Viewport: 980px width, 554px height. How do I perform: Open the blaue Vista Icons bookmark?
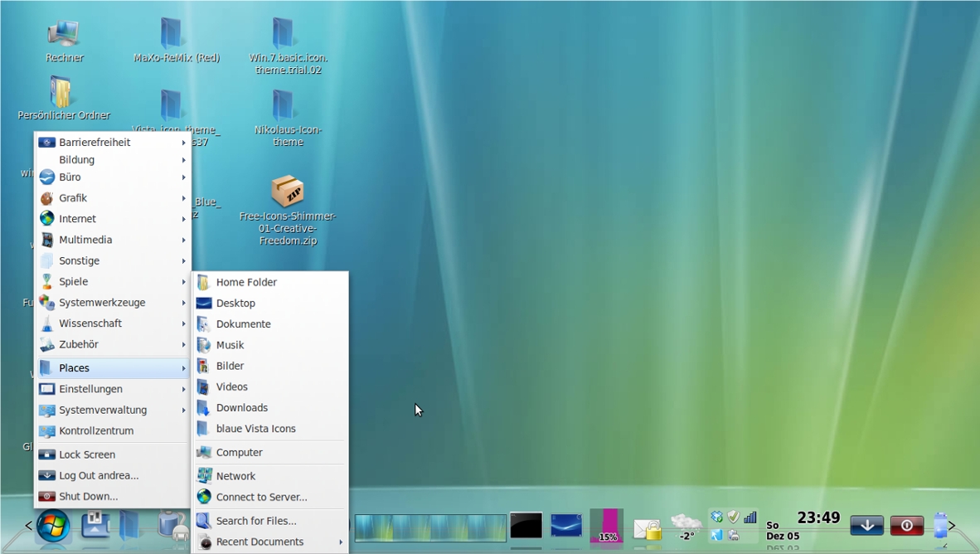270,429
